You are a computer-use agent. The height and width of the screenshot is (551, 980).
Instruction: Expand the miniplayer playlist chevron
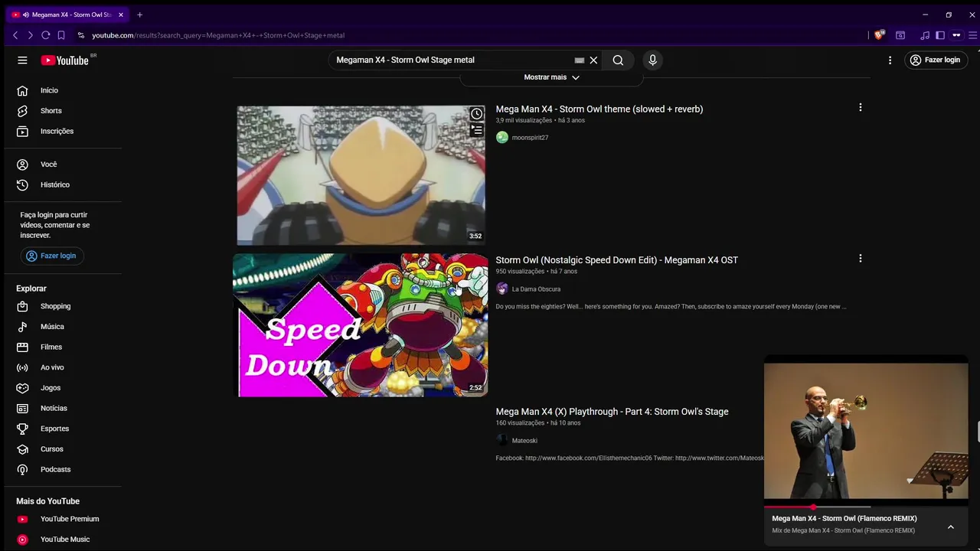[x=951, y=527]
